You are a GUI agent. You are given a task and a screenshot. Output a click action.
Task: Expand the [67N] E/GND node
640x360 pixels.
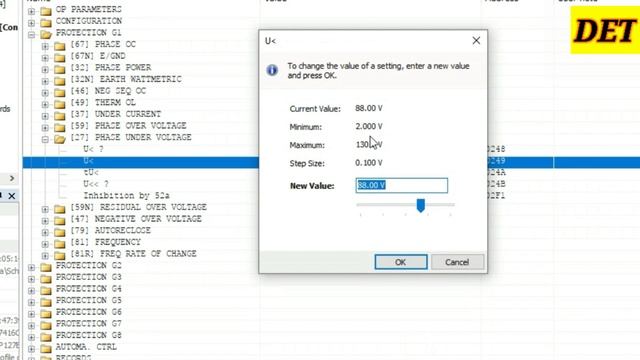coord(45,58)
